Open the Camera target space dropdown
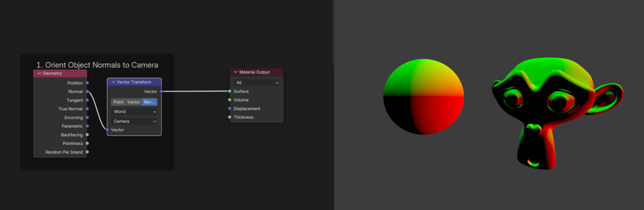Screen dimensions: 644x210 pyautogui.click(x=134, y=121)
